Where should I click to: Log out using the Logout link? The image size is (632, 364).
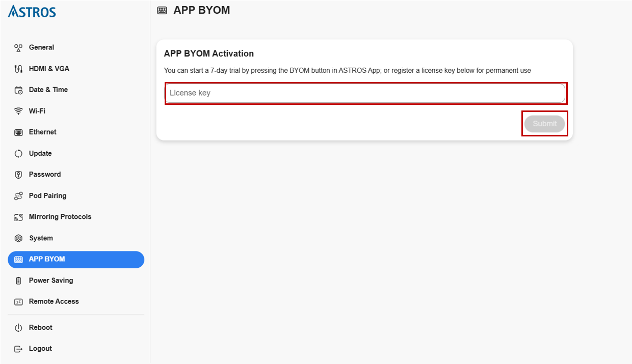(x=40, y=349)
